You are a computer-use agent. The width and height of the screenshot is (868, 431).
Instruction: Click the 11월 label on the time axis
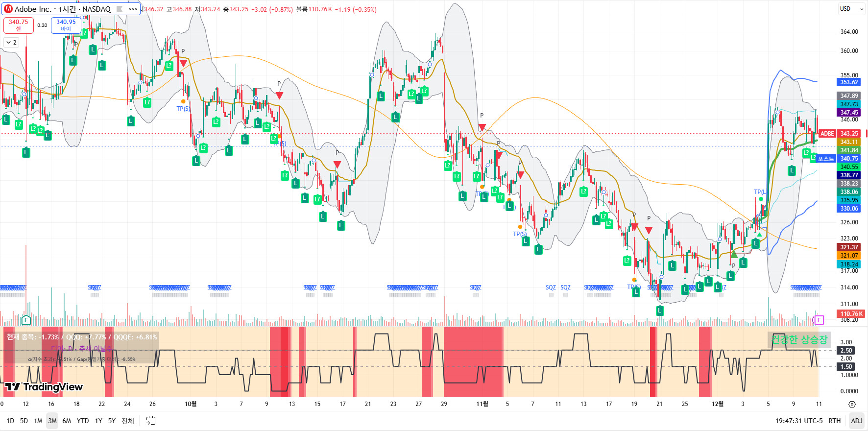[482, 404]
